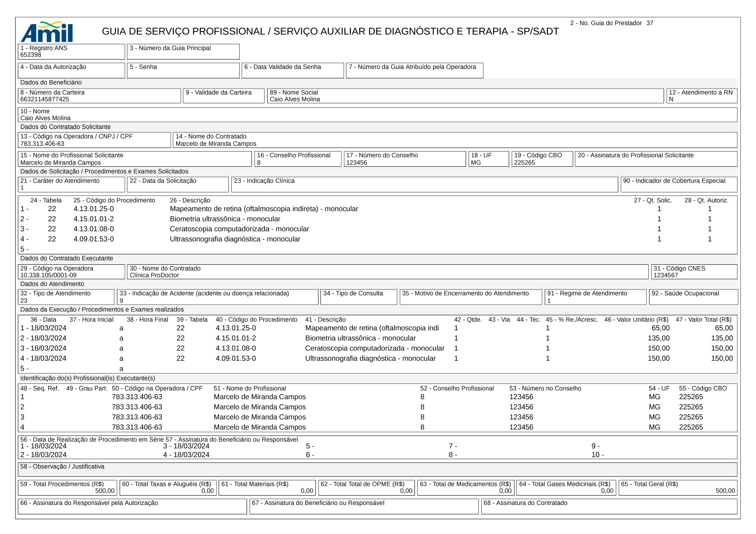Screen dimensions: 756x534
Task: Click the Código CBO field showing 225265
Action: tap(542, 159)
